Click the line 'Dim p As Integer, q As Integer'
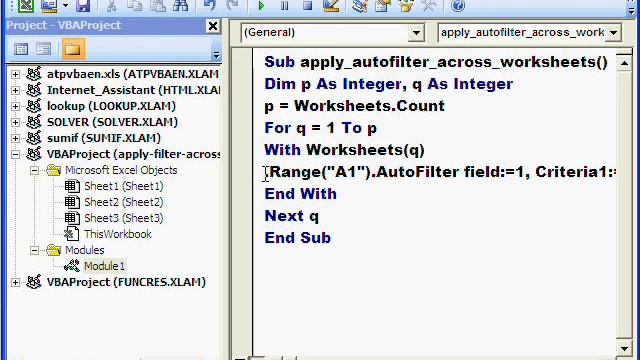The width and height of the screenshot is (640, 360). 389,84
